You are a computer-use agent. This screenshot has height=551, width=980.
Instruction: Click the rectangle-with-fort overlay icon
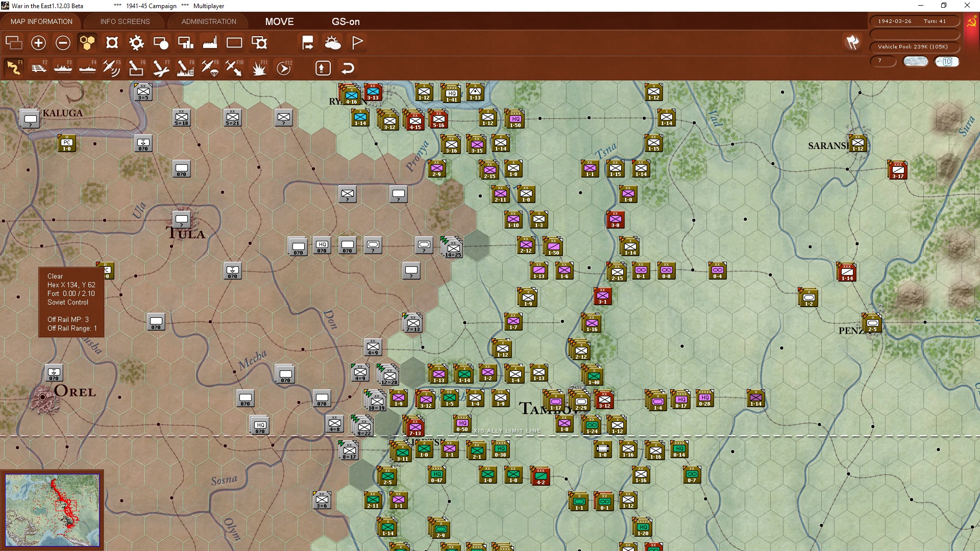tap(259, 43)
